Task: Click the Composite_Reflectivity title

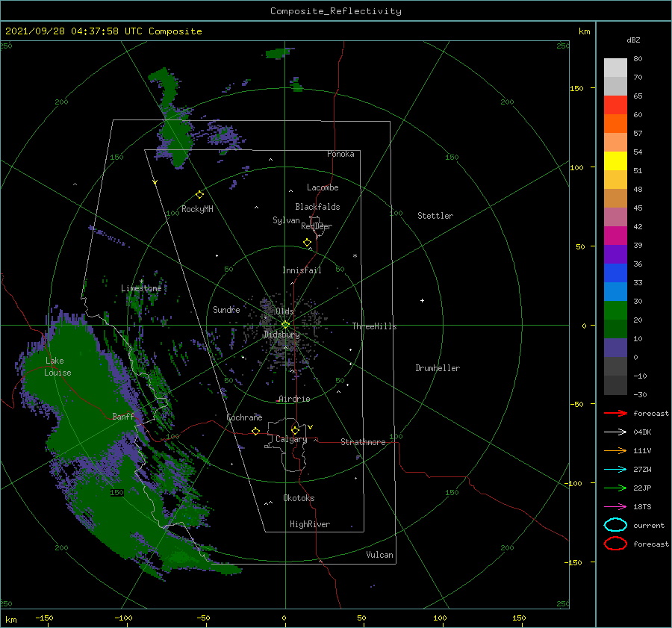Action: coord(336,11)
